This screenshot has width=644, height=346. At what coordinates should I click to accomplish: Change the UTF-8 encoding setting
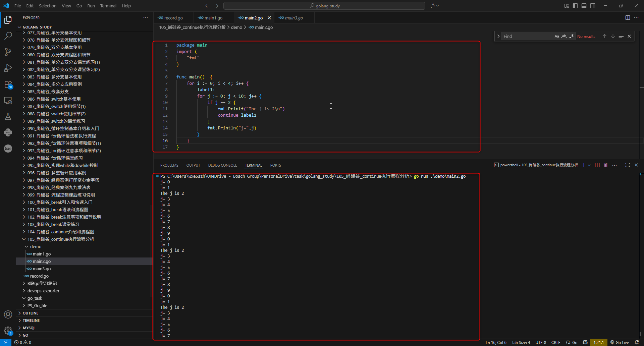pos(541,342)
